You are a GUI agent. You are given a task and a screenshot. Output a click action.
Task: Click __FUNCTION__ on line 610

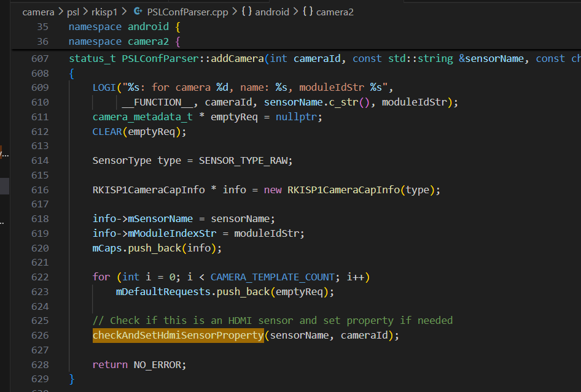tap(157, 102)
